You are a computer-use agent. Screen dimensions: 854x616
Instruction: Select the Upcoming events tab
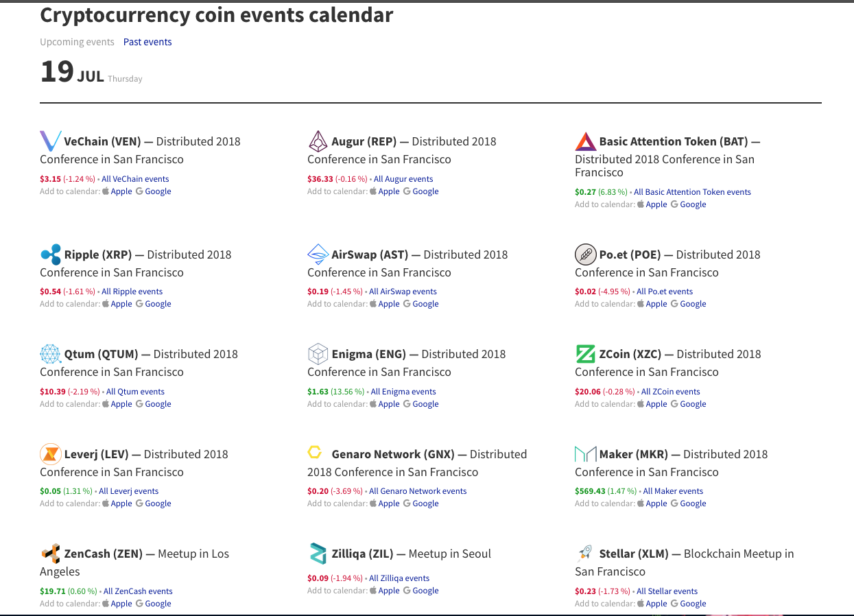tap(77, 42)
